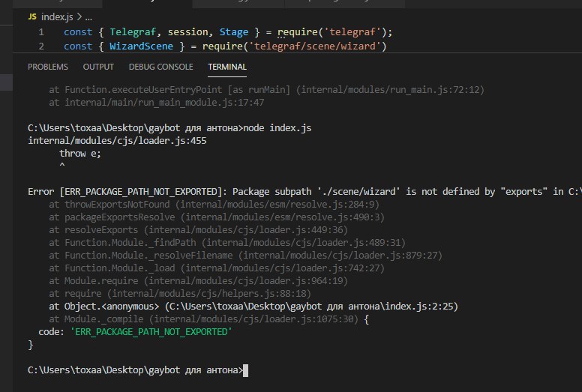Click the 'WizardScene' identifier on line 2
The image size is (582, 392).
point(141,46)
